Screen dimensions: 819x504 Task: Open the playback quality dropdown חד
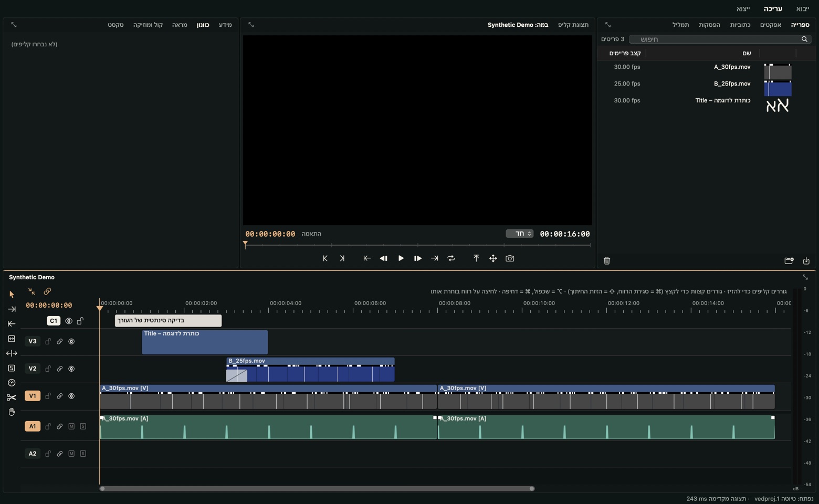520,234
